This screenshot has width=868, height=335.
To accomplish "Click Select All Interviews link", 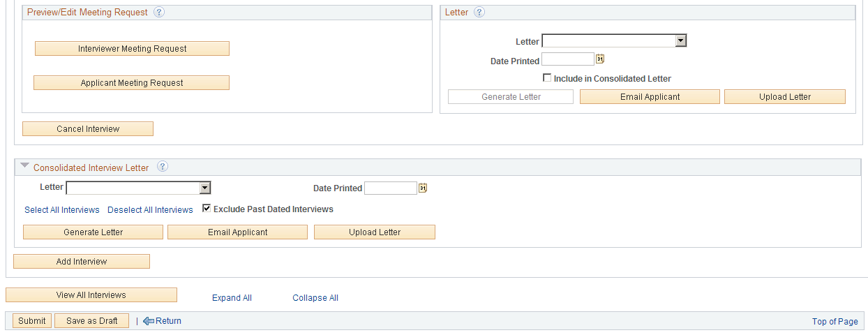I will pos(62,210).
